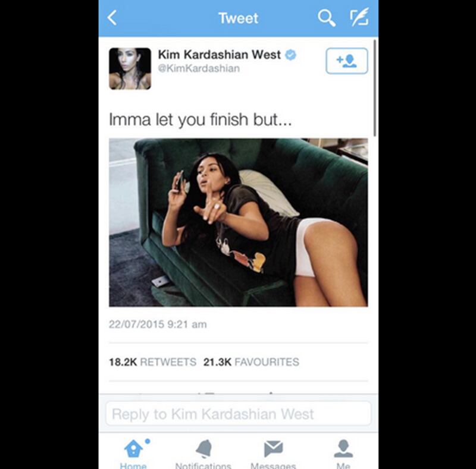Tap the blue verified badge

pos(290,55)
